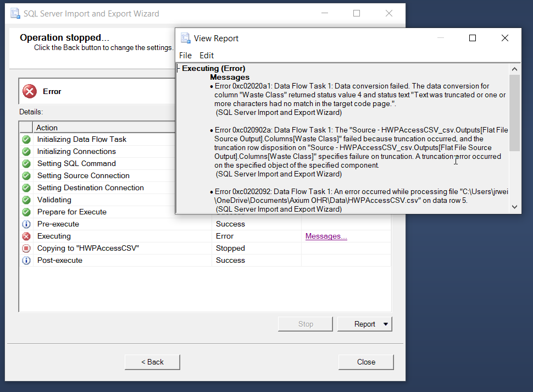
Task: Click the Messages heading in the report
Action: (230, 77)
